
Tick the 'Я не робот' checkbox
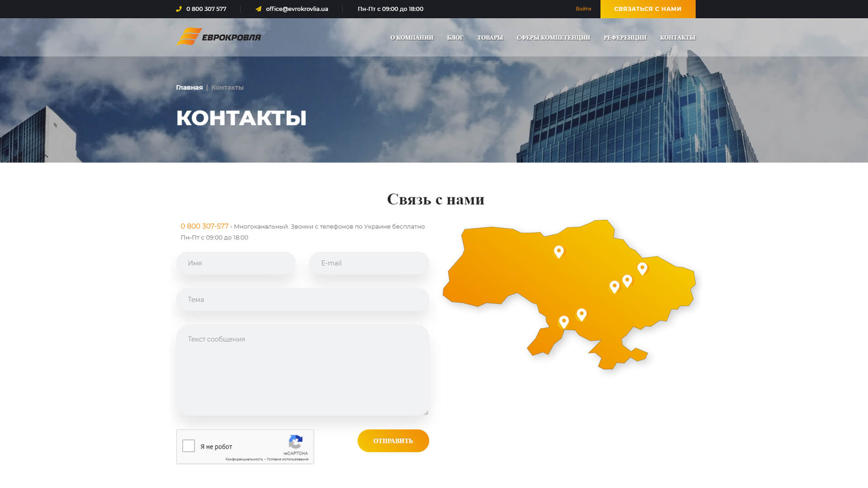click(189, 446)
